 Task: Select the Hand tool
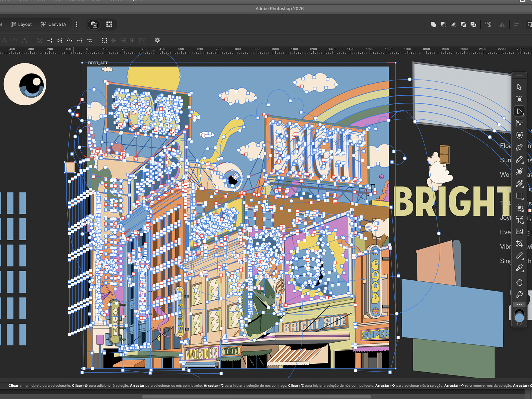pyautogui.click(x=519, y=282)
